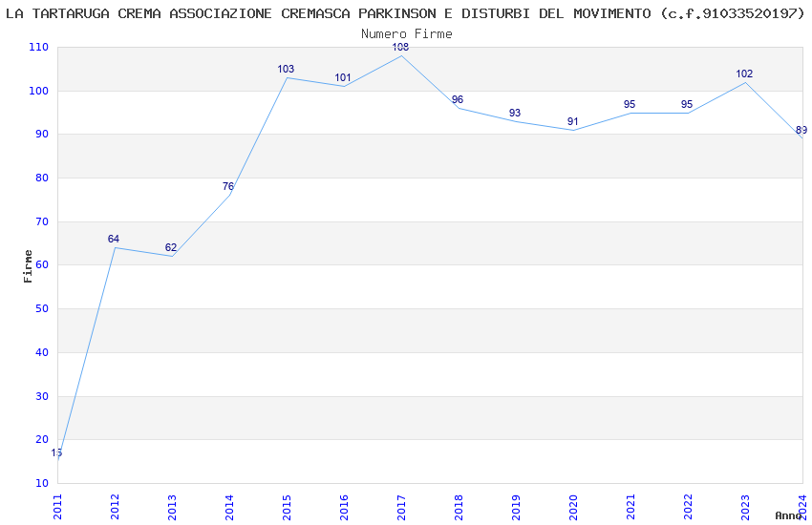Click the 'Firme' y-axis label

(x=28, y=266)
